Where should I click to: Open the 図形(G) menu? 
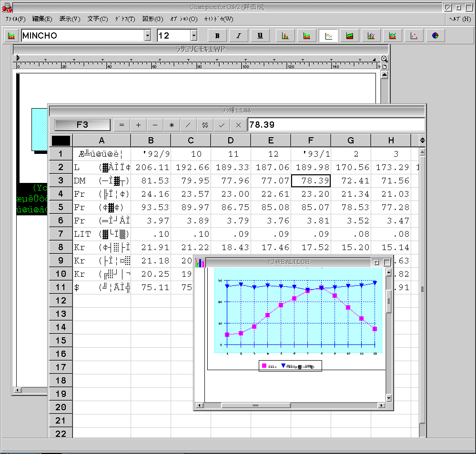coord(152,19)
